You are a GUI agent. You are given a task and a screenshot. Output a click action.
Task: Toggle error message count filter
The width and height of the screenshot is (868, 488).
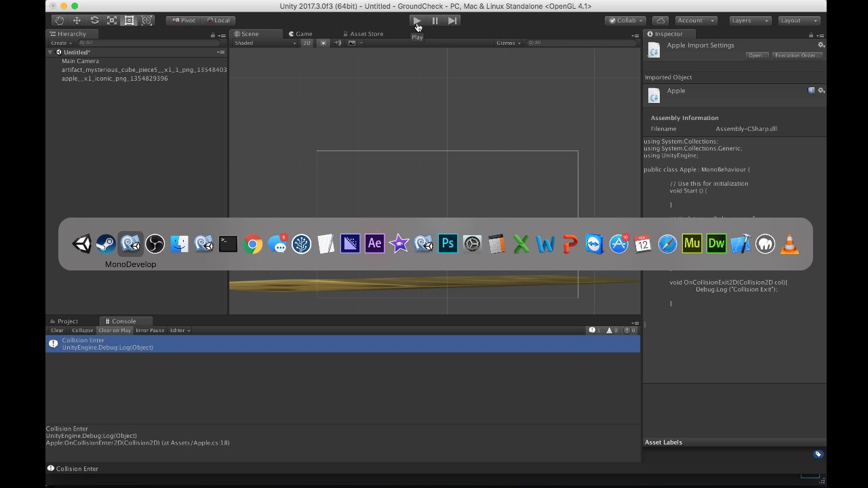pos(630,330)
